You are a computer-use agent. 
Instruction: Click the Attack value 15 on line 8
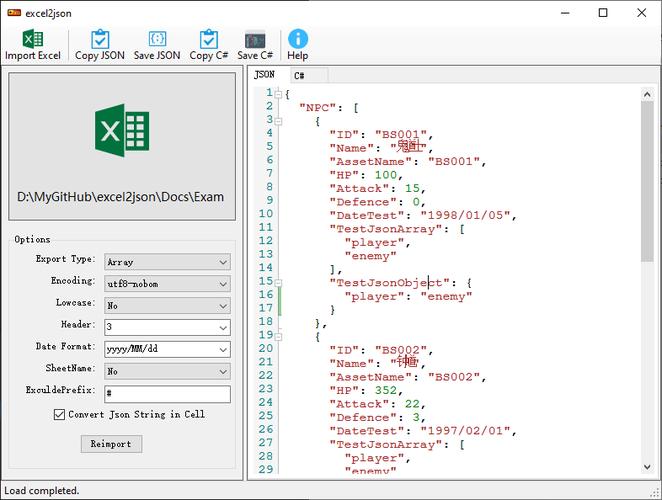tap(412, 188)
